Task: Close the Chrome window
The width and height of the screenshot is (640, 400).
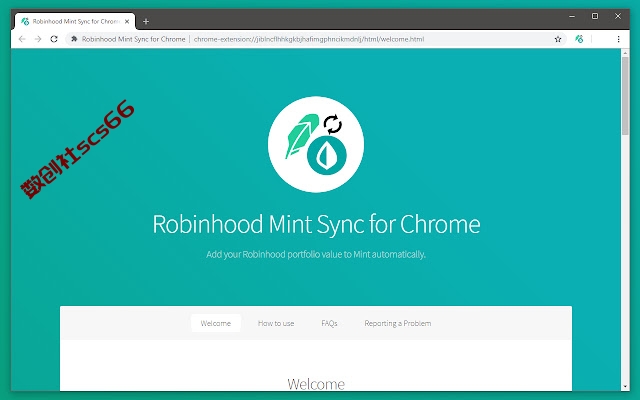Action: tap(618, 16)
